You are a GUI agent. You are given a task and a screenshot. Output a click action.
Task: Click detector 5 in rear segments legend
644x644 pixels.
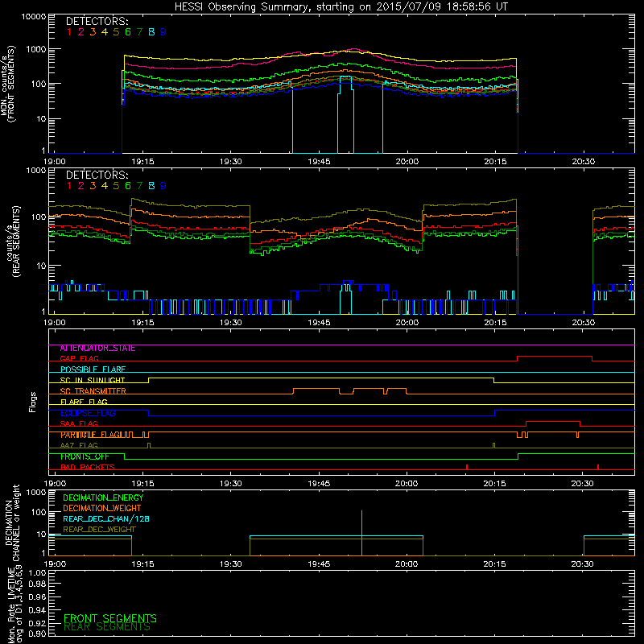[116, 186]
